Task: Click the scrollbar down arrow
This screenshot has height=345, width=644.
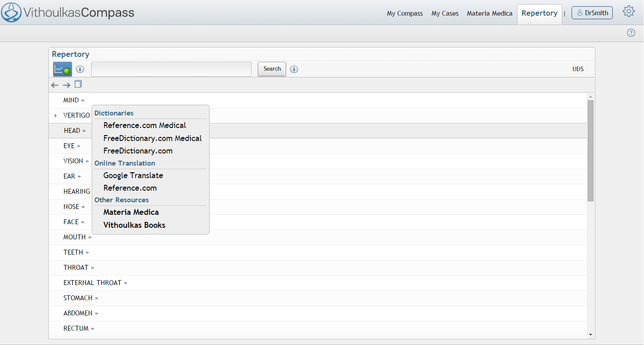Action: 590,334
